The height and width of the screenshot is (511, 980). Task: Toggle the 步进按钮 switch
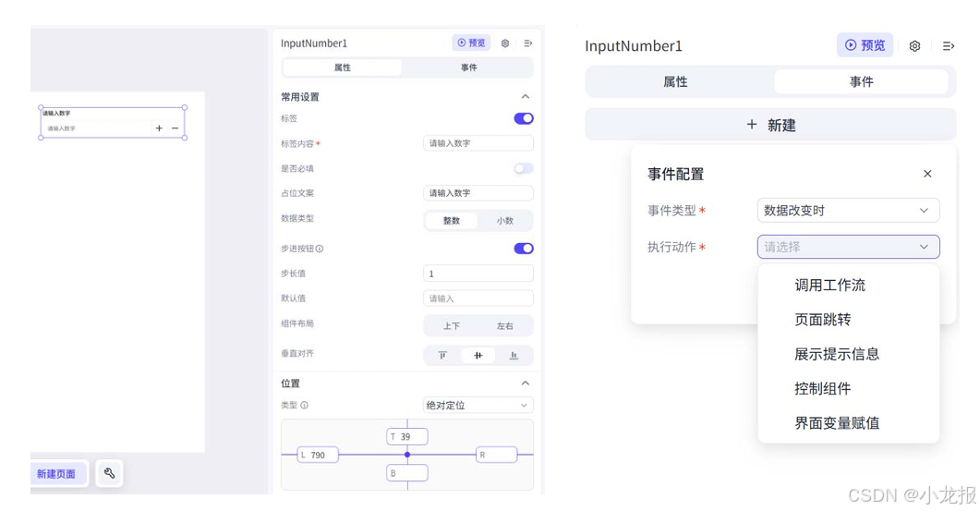(x=524, y=249)
